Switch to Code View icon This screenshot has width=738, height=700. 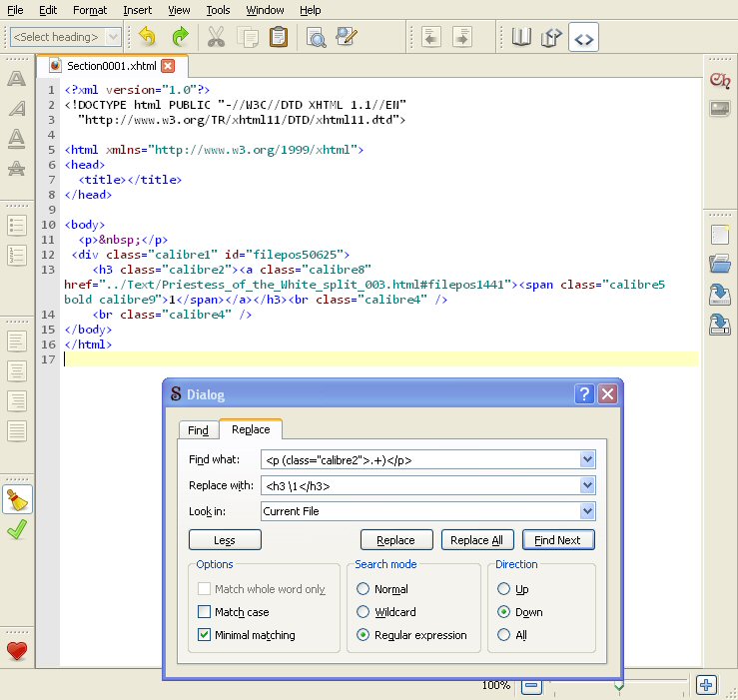(584, 38)
